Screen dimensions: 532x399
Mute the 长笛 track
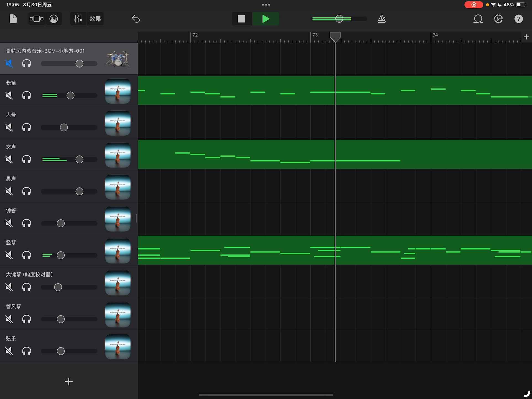(9, 96)
